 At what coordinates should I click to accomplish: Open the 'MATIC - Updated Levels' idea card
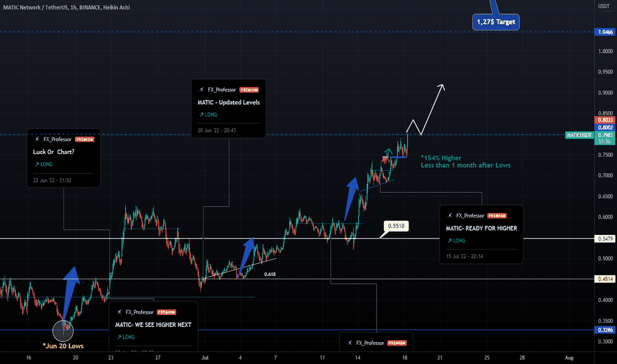pyautogui.click(x=228, y=109)
